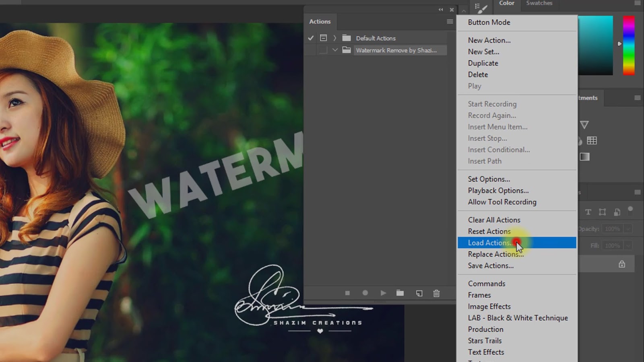Collapse the Watermark Remove by Shazi set
Screen dimensions: 644x362
[x=335, y=50]
